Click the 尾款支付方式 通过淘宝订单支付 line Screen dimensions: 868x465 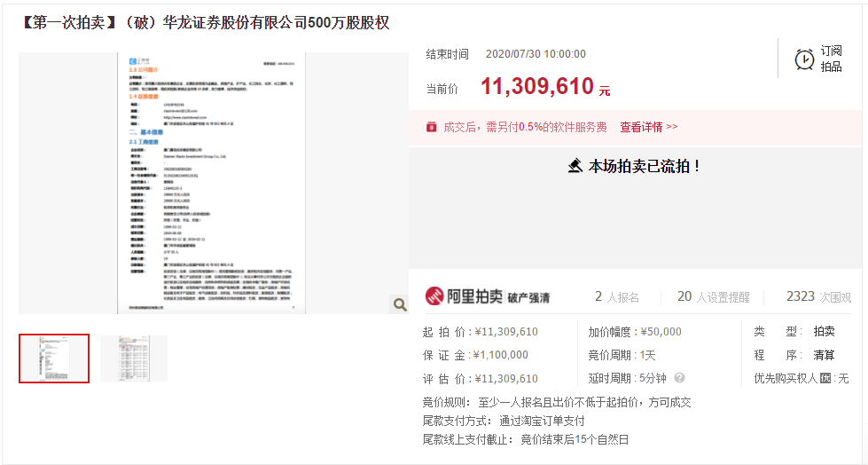[504, 421]
